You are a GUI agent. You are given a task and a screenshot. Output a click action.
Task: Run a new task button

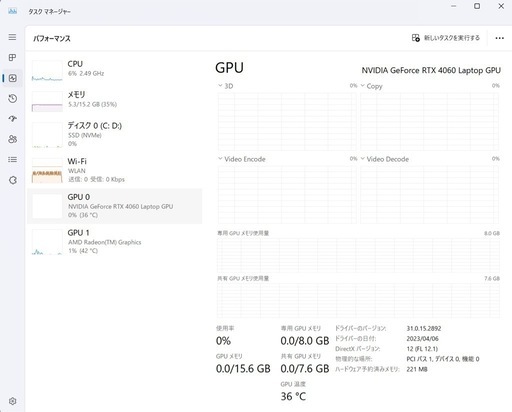pyautogui.click(x=446, y=38)
